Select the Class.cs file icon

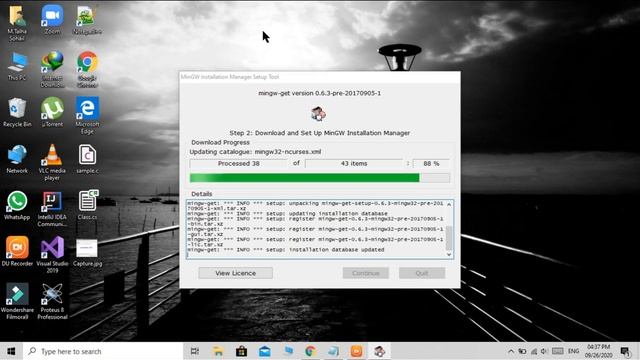[x=87, y=205]
